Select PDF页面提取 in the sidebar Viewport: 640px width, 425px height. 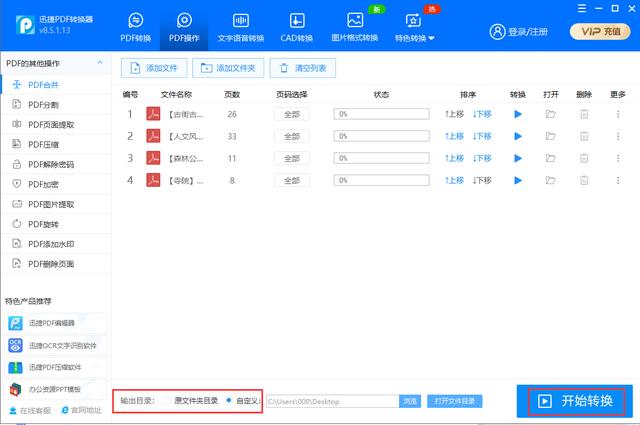coord(56,125)
